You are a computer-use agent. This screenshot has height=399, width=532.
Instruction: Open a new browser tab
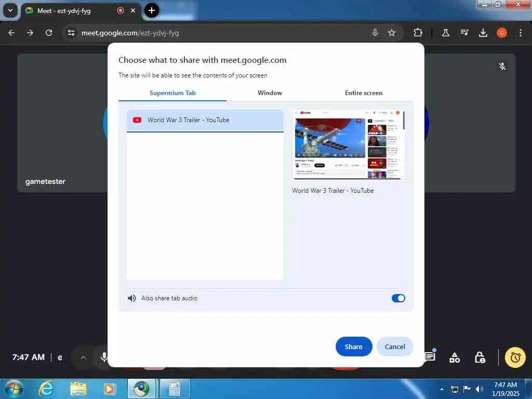(152, 10)
